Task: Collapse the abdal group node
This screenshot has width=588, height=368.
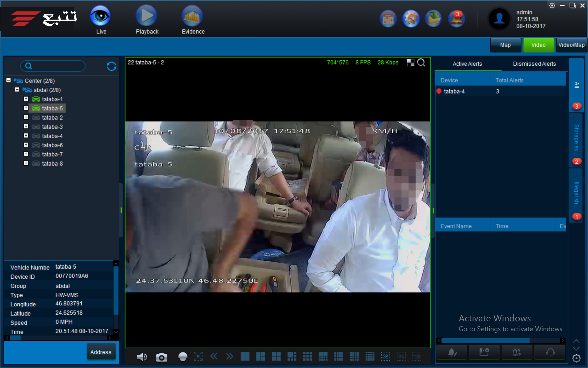Action: point(17,90)
